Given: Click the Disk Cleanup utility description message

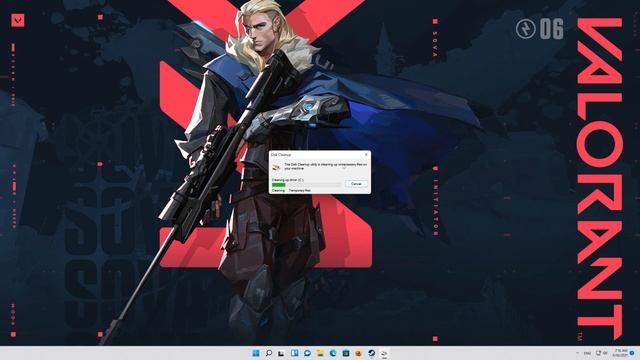Looking at the screenshot, I should point(325,166).
